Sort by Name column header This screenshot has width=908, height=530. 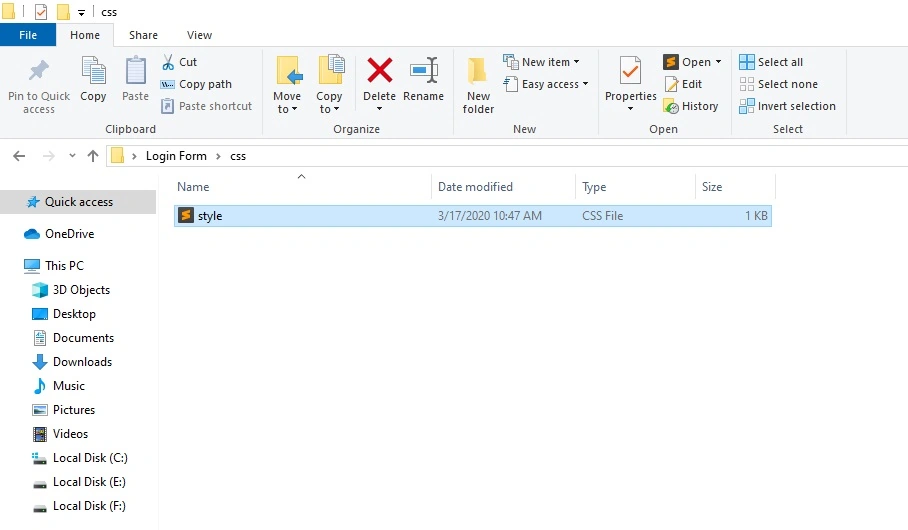point(193,187)
